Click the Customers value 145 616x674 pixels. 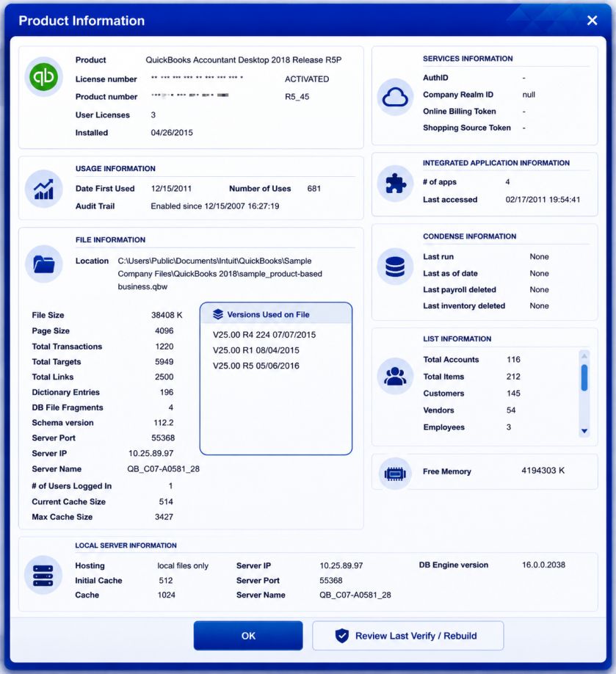pyautogui.click(x=513, y=394)
